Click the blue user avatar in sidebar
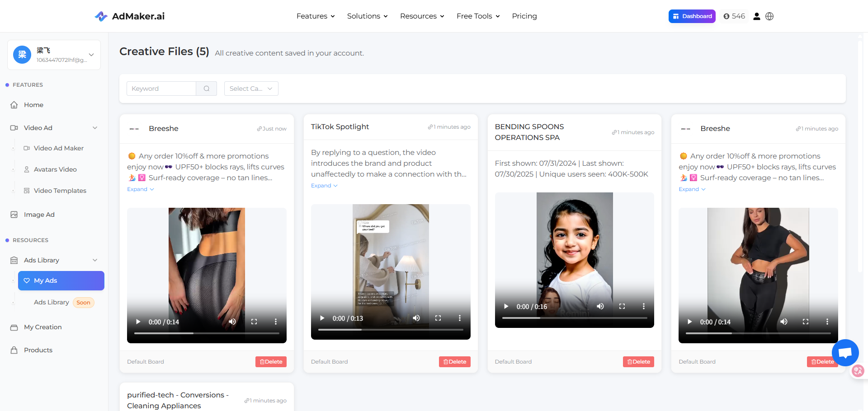The width and height of the screenshot is (868, 411). coord(22,55)
